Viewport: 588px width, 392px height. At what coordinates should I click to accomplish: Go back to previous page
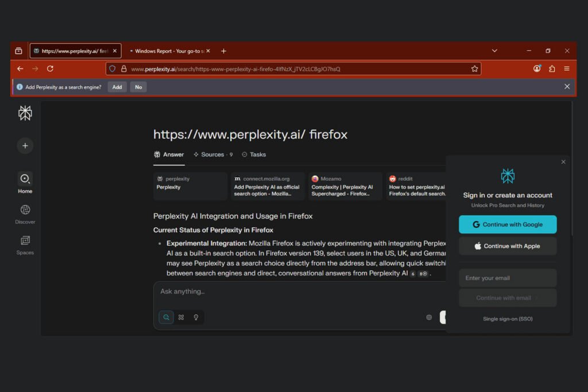point(20,68)
